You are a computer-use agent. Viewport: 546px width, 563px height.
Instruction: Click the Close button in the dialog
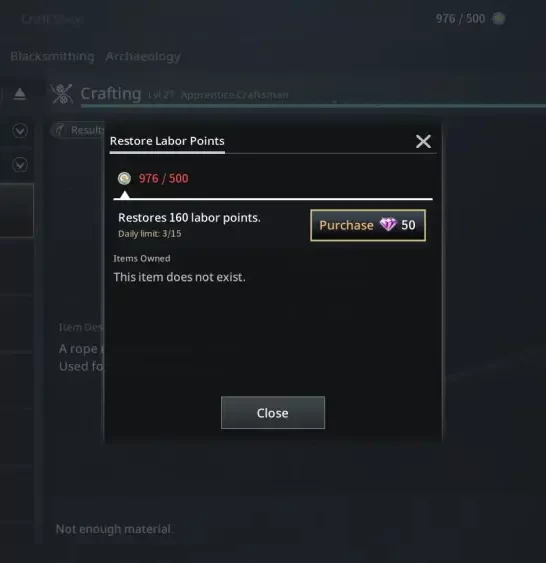coord(273,413)
